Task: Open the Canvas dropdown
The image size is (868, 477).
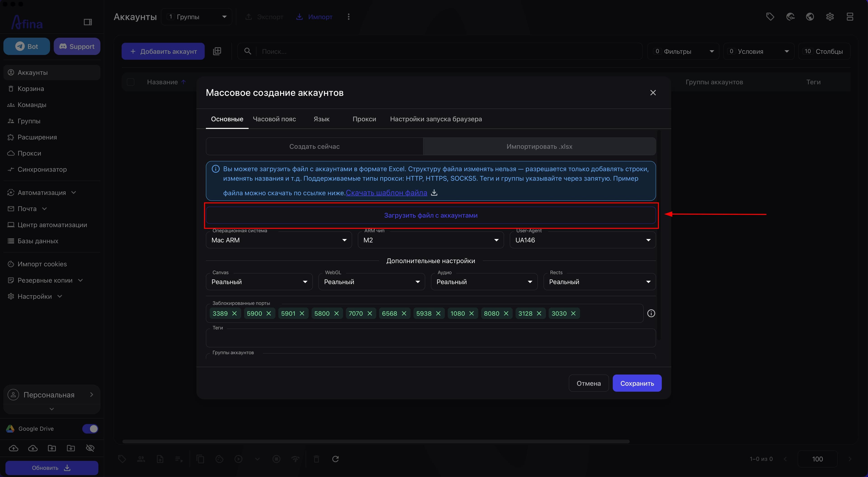Action: [x=259, y=282]
